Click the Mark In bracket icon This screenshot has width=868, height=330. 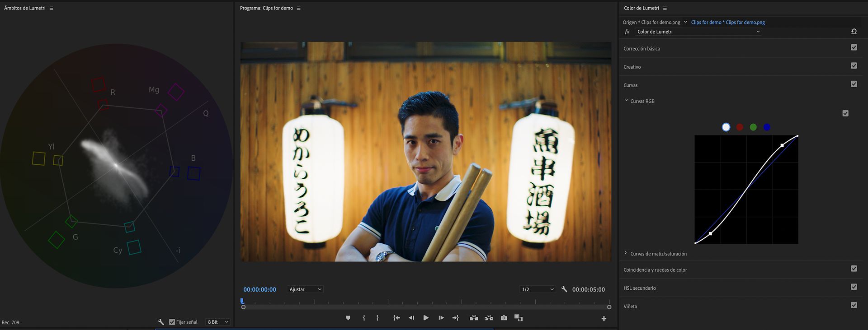click(364, 318)
